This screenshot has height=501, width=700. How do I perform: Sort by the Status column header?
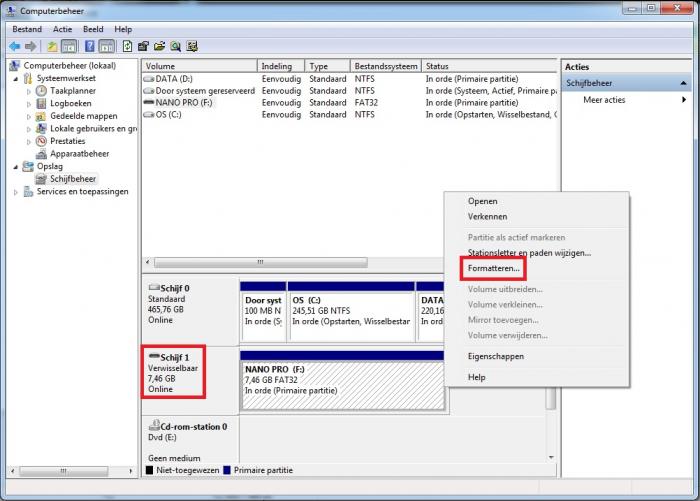tap(490, 66)
